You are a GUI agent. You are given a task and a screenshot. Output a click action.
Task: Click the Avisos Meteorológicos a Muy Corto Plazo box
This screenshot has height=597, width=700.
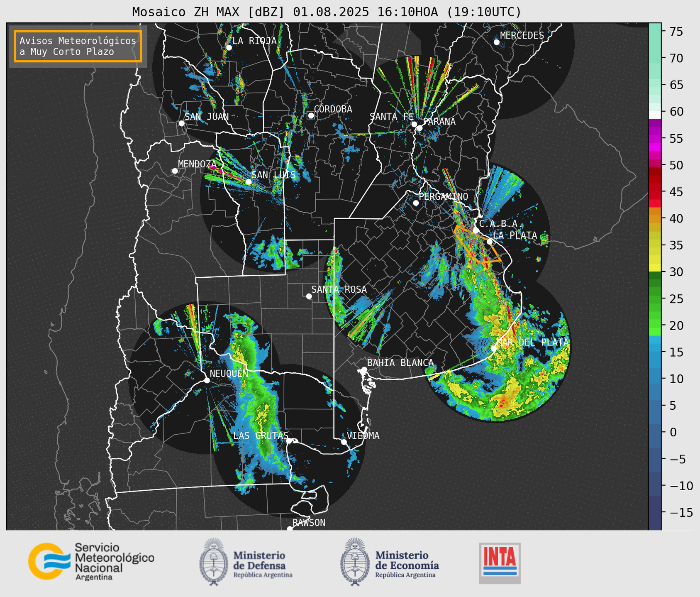point(78,46)
